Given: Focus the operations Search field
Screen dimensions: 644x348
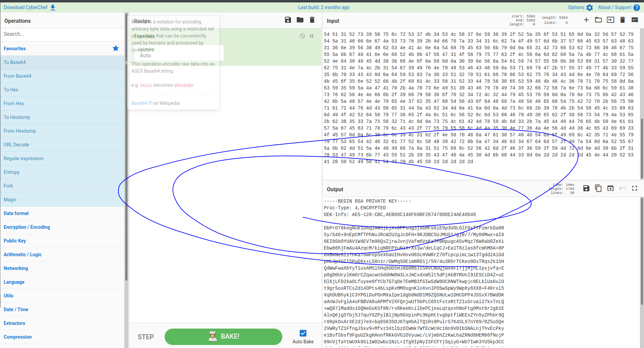Looking at the screenshot, I should pos(62,34).
